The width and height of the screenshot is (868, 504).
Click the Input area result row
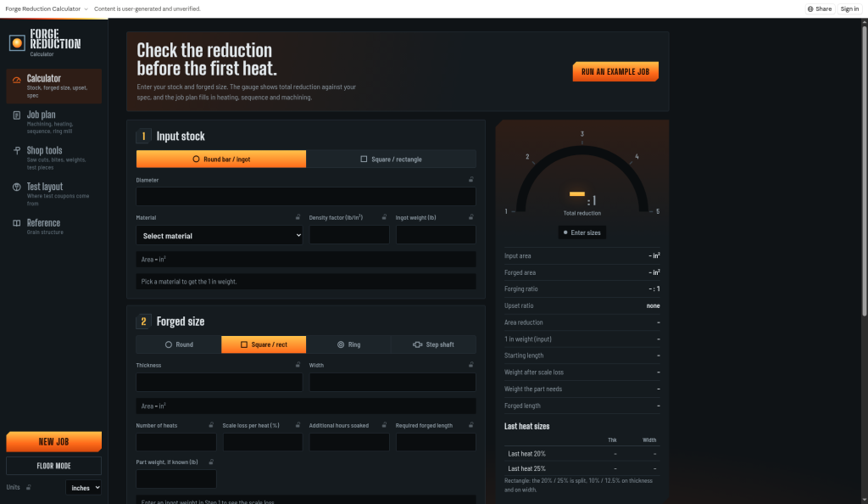point(581,256)
